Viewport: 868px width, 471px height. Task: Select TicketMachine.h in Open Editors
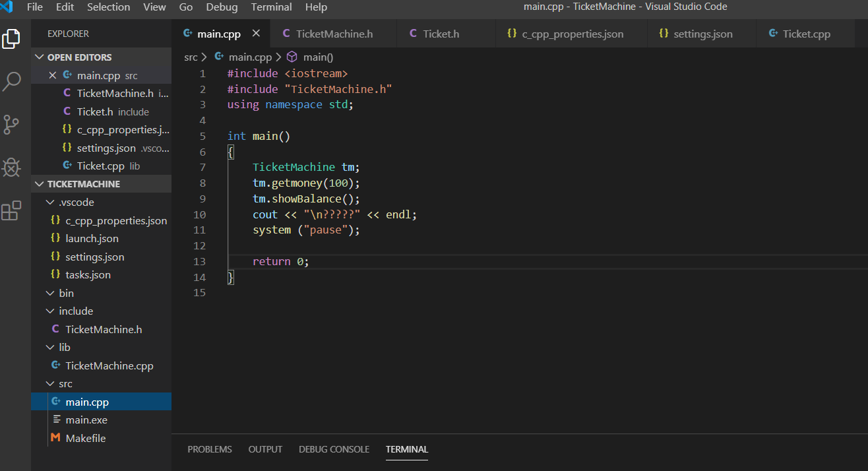pyautogui.click(x=101, y=94)
